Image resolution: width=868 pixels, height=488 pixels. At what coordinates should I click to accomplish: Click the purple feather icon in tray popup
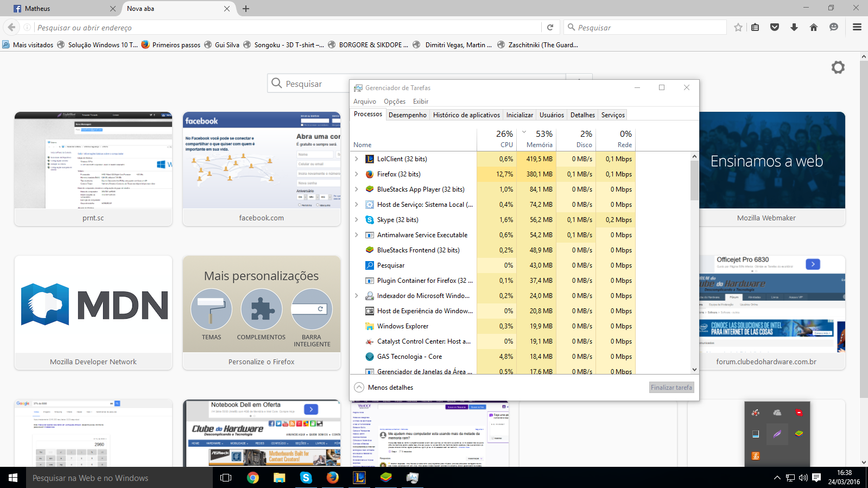coord(777,434)
